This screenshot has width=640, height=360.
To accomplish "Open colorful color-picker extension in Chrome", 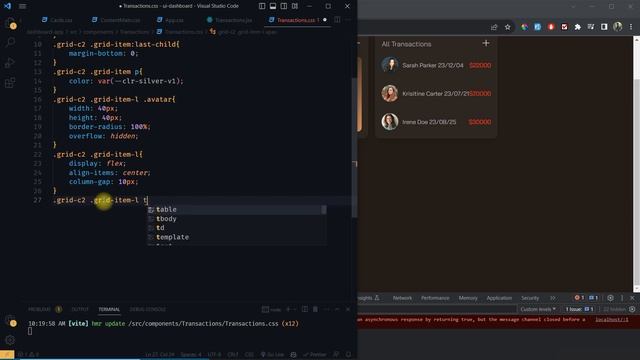I will click(524, 27).
